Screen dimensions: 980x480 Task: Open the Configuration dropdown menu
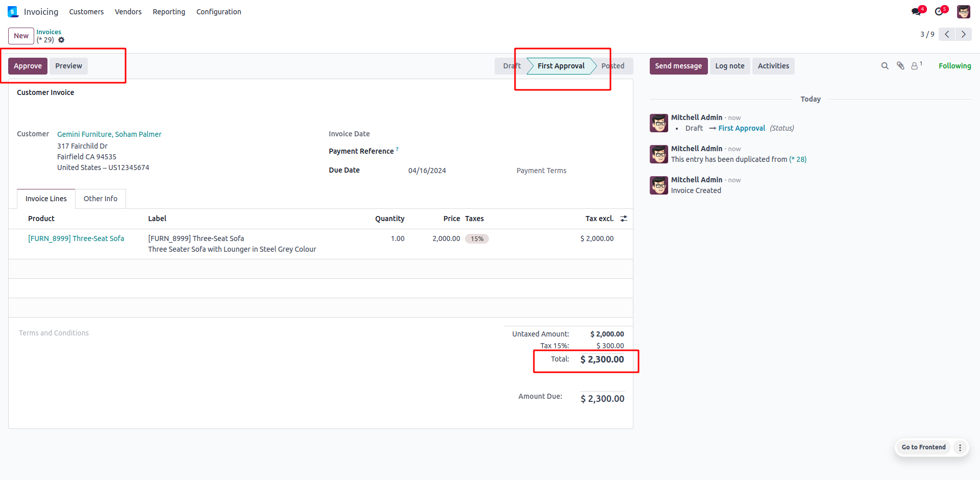(218, 12)
